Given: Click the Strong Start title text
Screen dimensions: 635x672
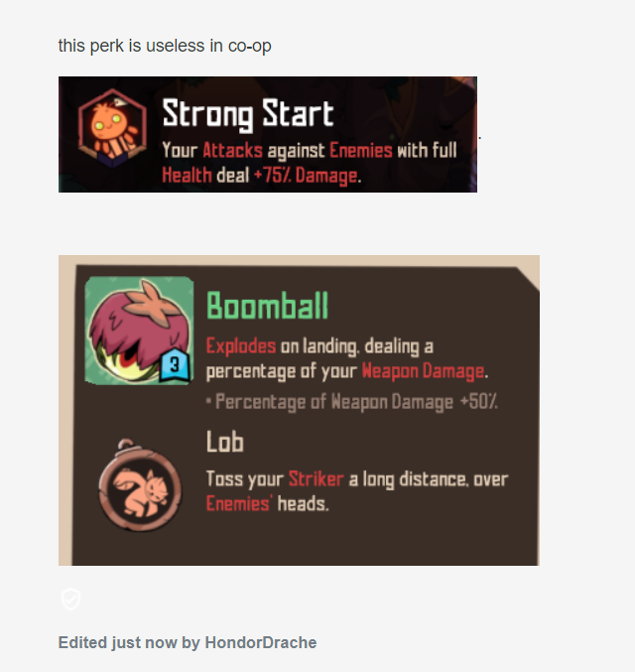Looking at the screenshot, I should [248, 114].
